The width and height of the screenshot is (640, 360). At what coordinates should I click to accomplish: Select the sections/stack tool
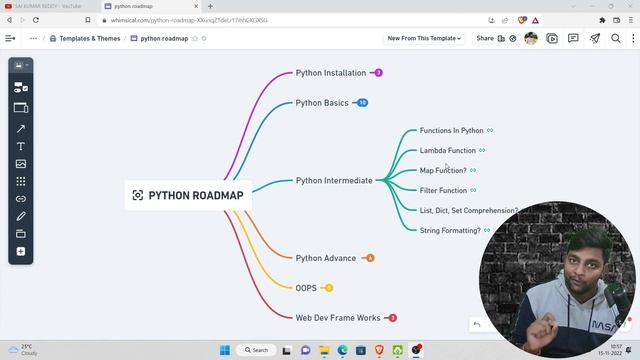[x=21, y=233]
